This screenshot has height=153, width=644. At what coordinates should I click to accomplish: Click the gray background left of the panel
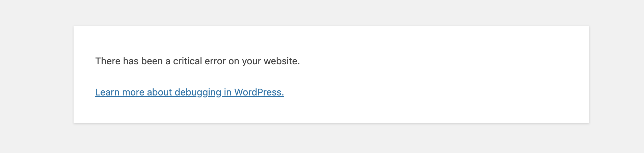(36, 74)
